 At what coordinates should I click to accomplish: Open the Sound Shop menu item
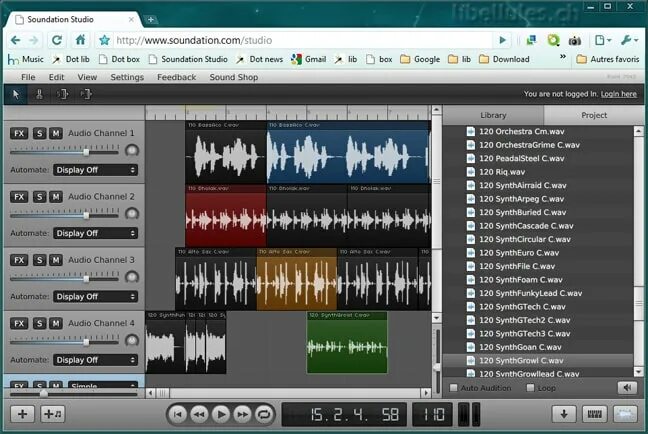pyautogui.click(x=233, y=77)
